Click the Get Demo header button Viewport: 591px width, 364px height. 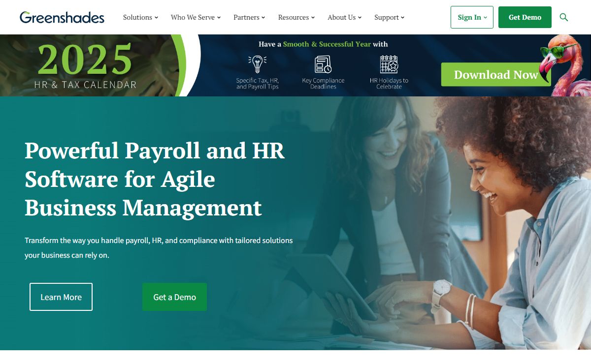pyautogui.click(x=525, y=17)
